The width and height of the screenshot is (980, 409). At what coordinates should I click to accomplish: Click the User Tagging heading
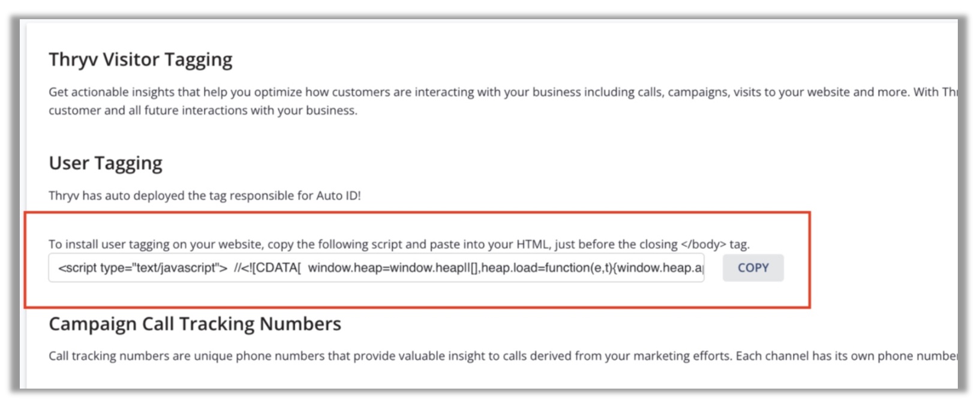[x=106, y=163]
